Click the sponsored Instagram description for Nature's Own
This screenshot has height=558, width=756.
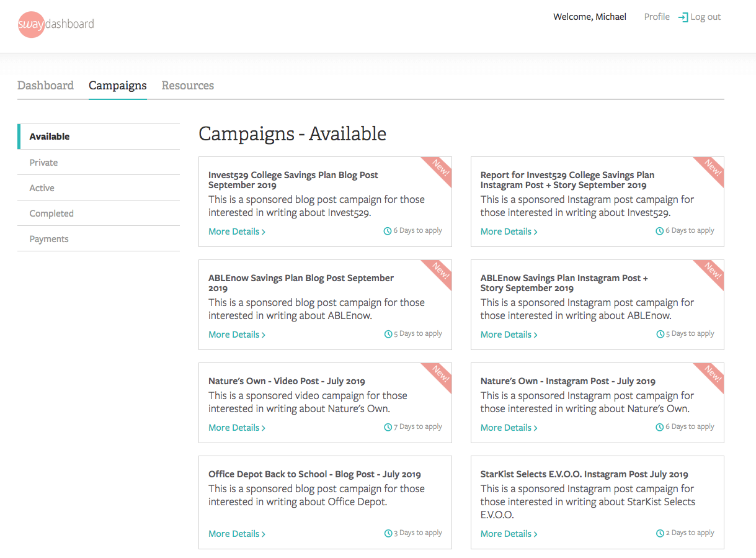coord(587,402)
